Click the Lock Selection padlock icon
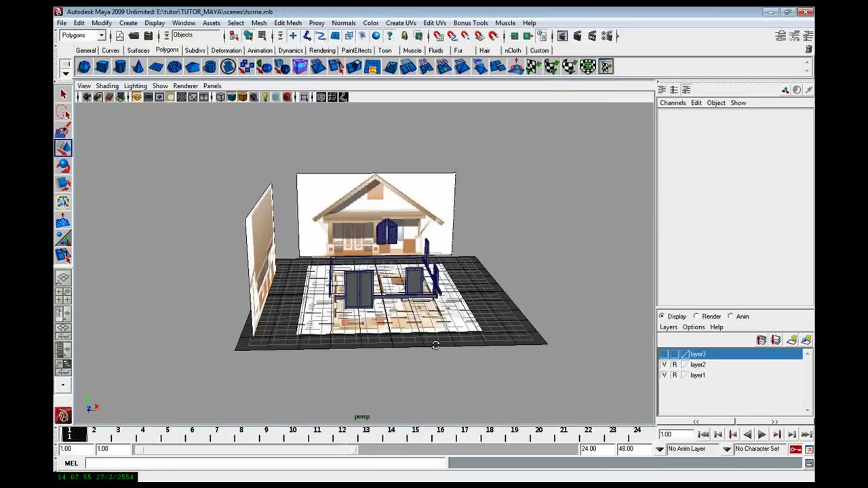This screenshot has height=488, width=868. (404, 36)
